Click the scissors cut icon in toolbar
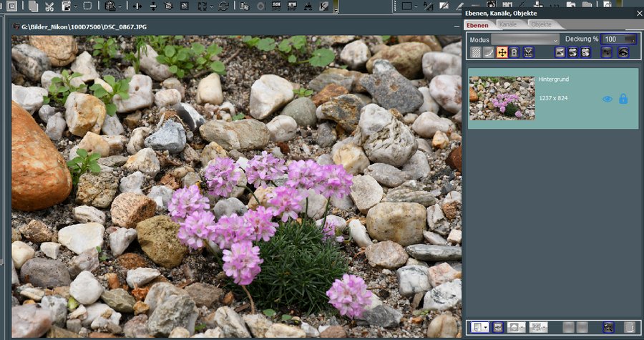 point(49,6)
